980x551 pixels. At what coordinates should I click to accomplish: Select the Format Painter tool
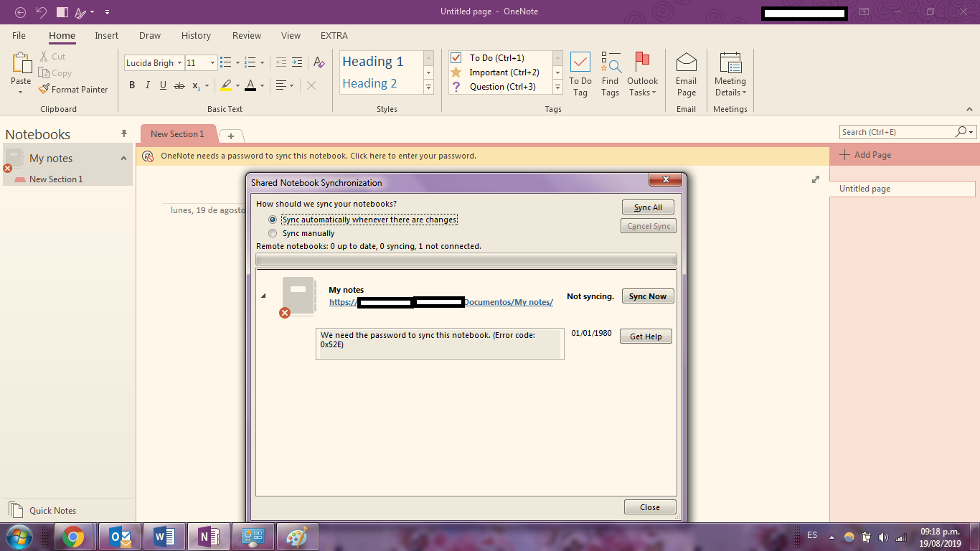(x=73, y=90)
